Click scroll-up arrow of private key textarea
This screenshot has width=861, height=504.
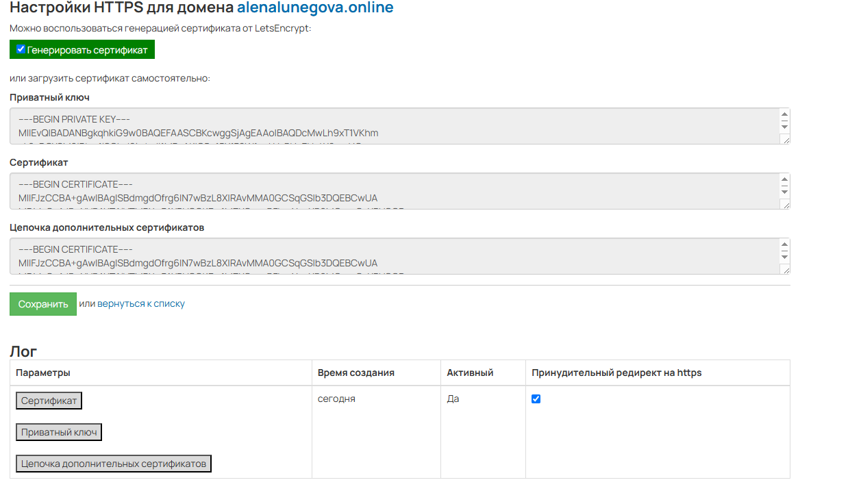[784, 114]
